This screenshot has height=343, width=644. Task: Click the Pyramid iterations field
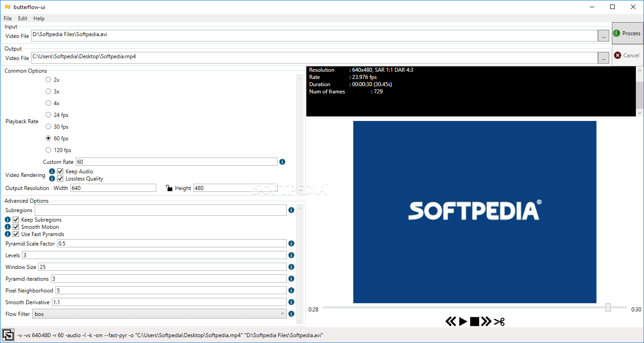(x=169, y=279)
